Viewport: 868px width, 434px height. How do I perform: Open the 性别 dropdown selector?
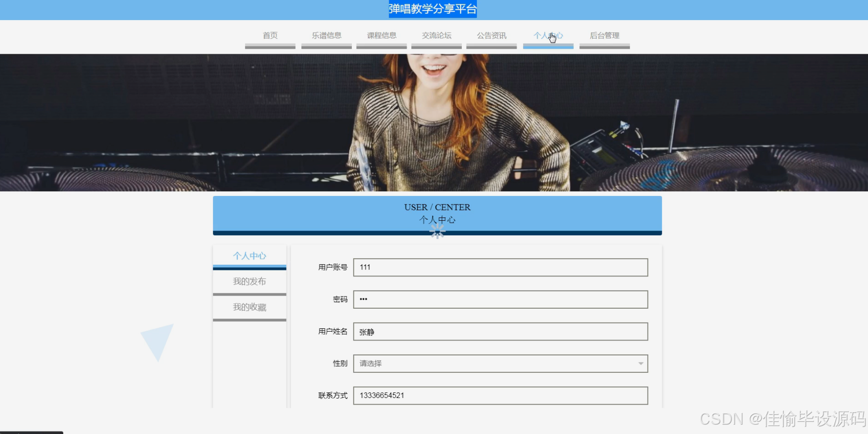(x=500, y=363)
